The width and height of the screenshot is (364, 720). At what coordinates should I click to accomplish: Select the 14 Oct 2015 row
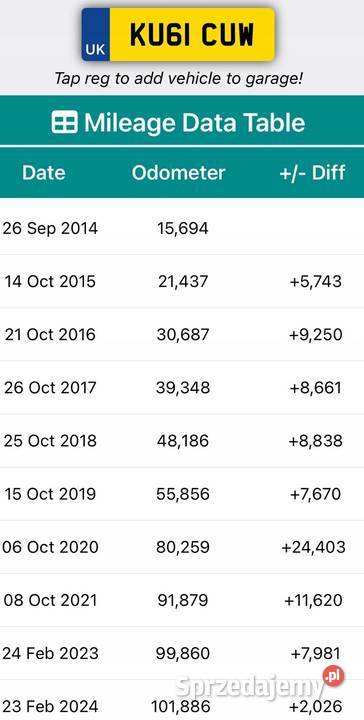[x=182, y=281]
